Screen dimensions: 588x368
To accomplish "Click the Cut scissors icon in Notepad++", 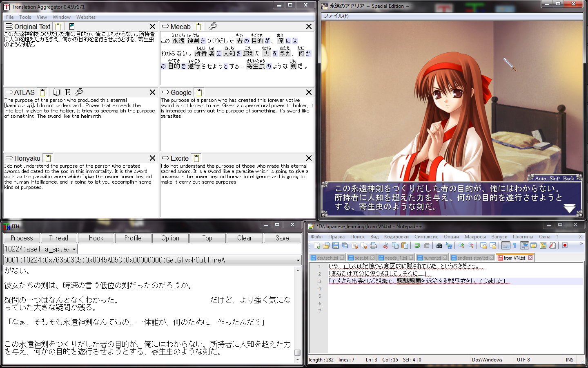I will pos(385,245).
